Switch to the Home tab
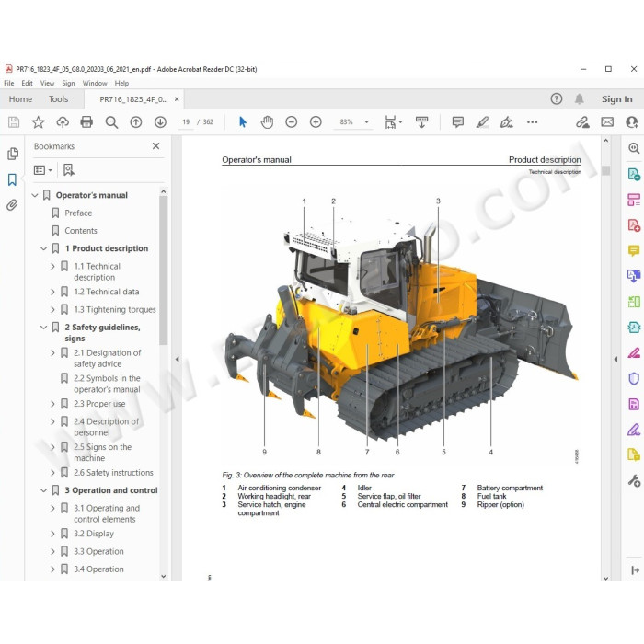Viewport: 644px width, 644px height. pyautogui.click(x=20, y=99)
